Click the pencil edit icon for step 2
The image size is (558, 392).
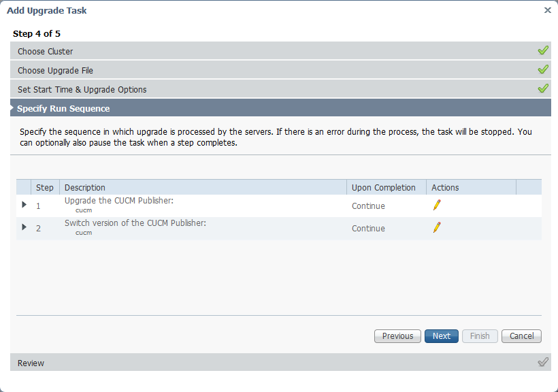[x=437, y=228]
